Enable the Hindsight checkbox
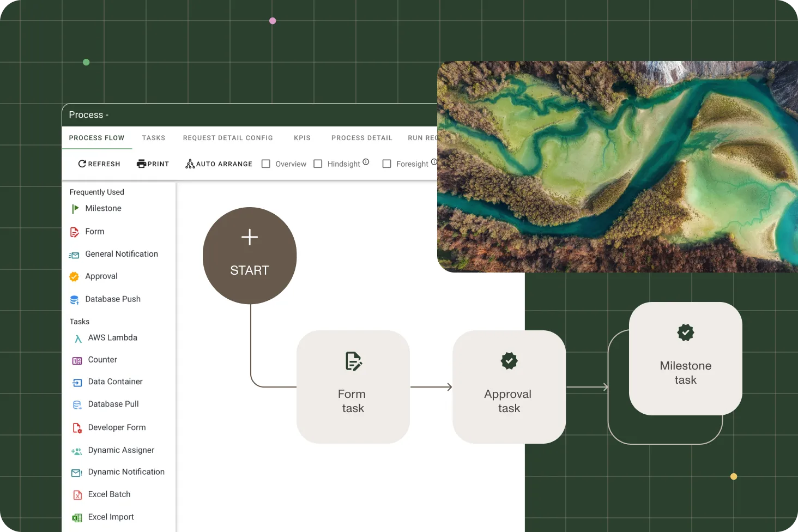 tap(318, 164)
